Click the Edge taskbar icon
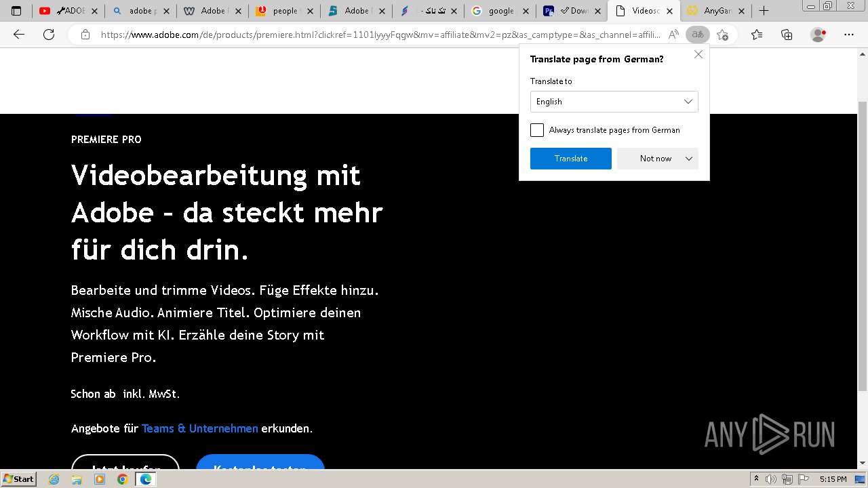Viewport: 868px width, 488px height. (x=146, y=479)
